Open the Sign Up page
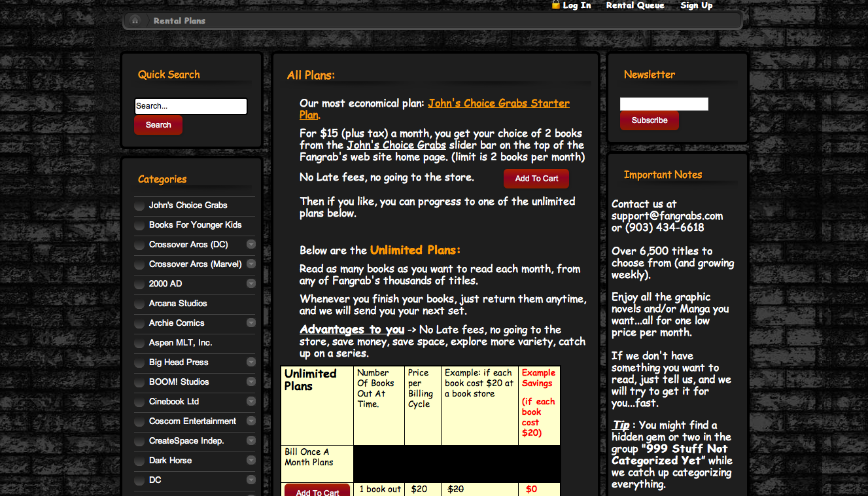Viewport: 868px width, 496px height. coord(697,5)
